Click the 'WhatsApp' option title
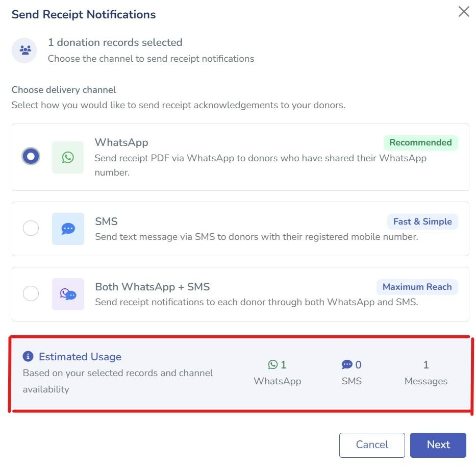Image resolution: width=476 pixels, height=469 pixels. click(x=121, y=142)
